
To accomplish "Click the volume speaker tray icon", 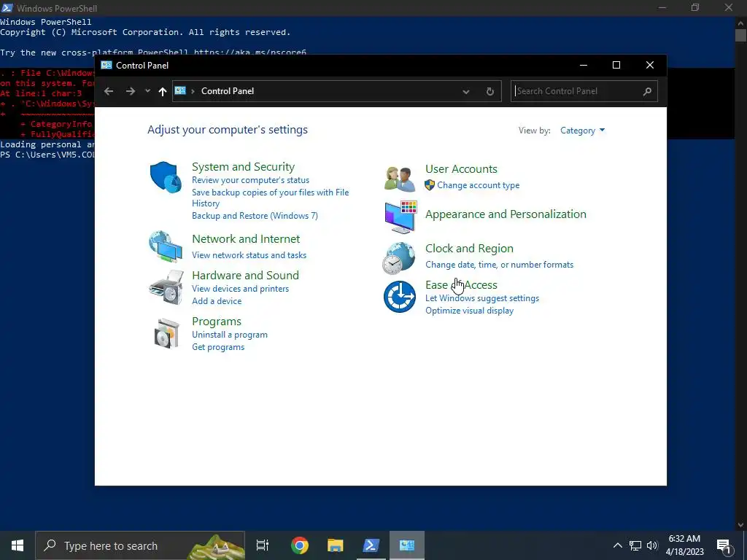I will point(652,545).
